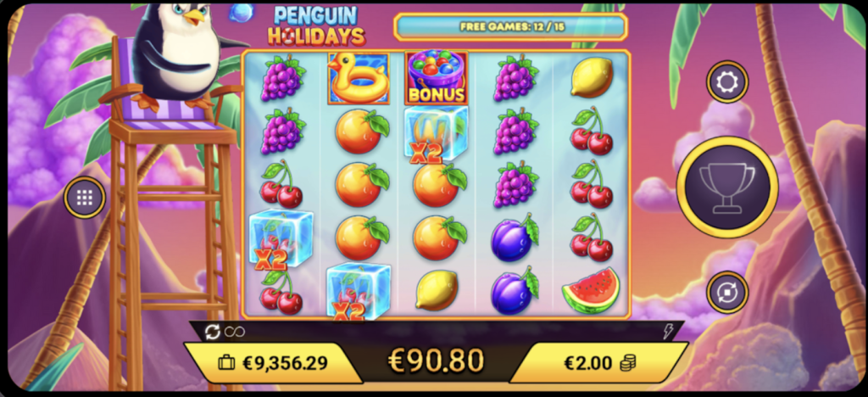Click the frozen X2 cube in column three
The image size is (868, 397).
pos(436,135)
